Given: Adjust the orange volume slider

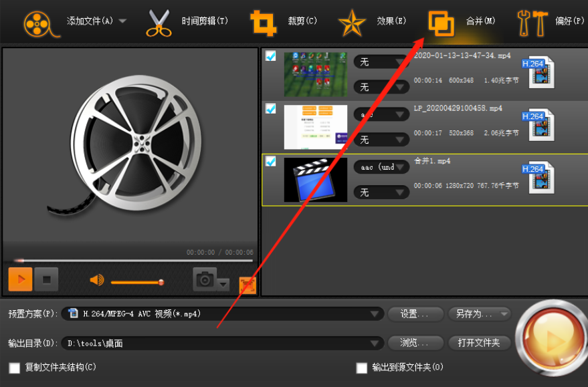Looking at the screenshot, I should pos(138,282).
